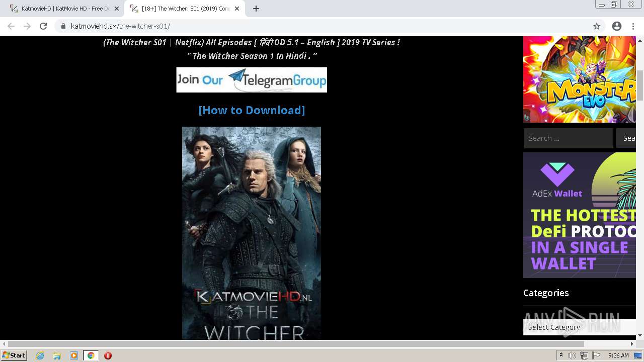
Task: Open Join Our Telegram Group banner
Action: pyautogui.click(x=252, y=80)
